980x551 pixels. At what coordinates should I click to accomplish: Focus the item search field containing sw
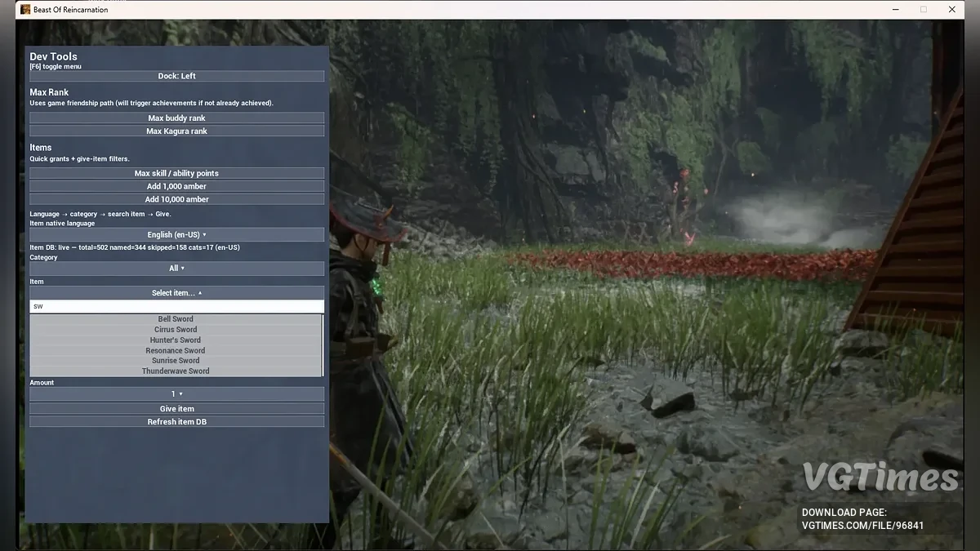177,307
